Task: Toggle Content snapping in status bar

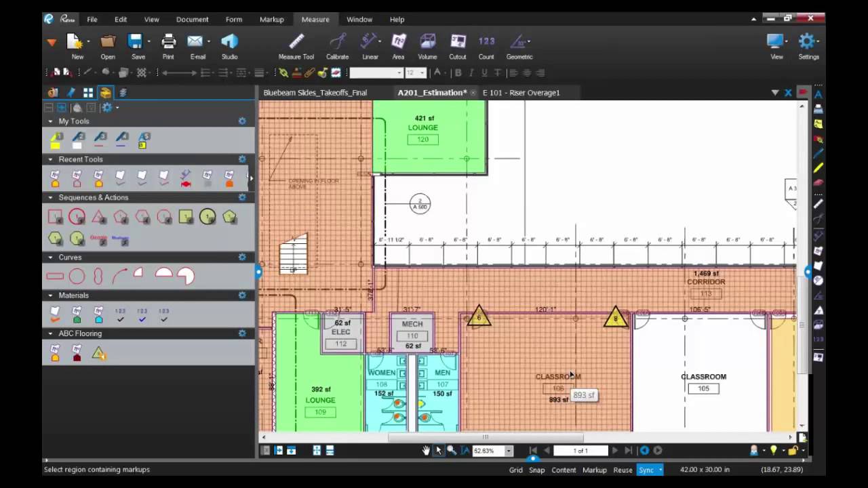Action: click(564, 470)
